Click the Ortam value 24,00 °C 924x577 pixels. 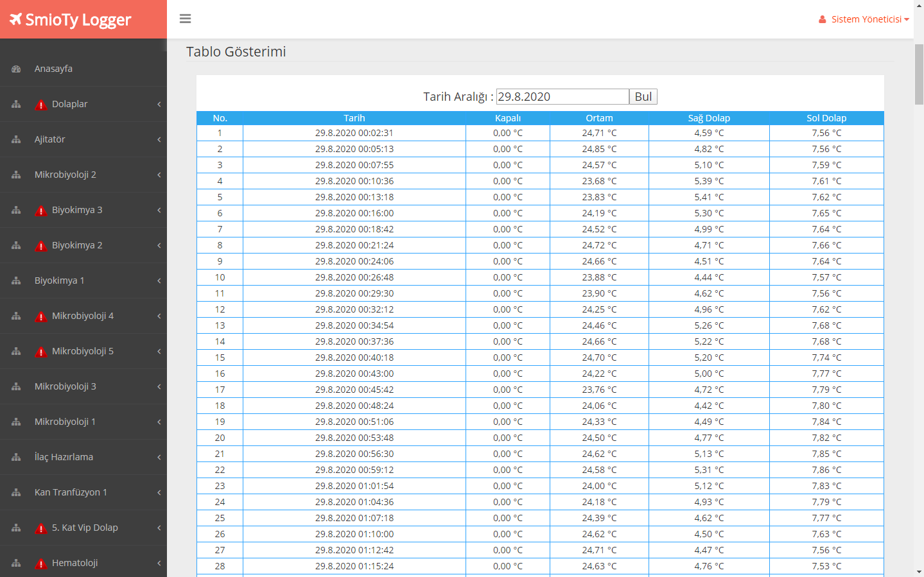click(599, 486)
